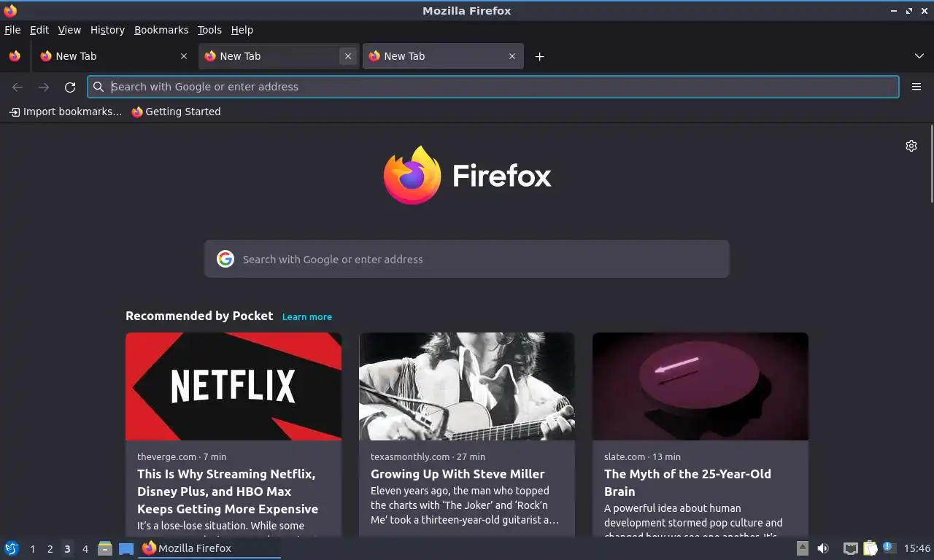Open the Bookmarks menu
The height and width of the screenshot is (560, 934).
click(161, 30)
